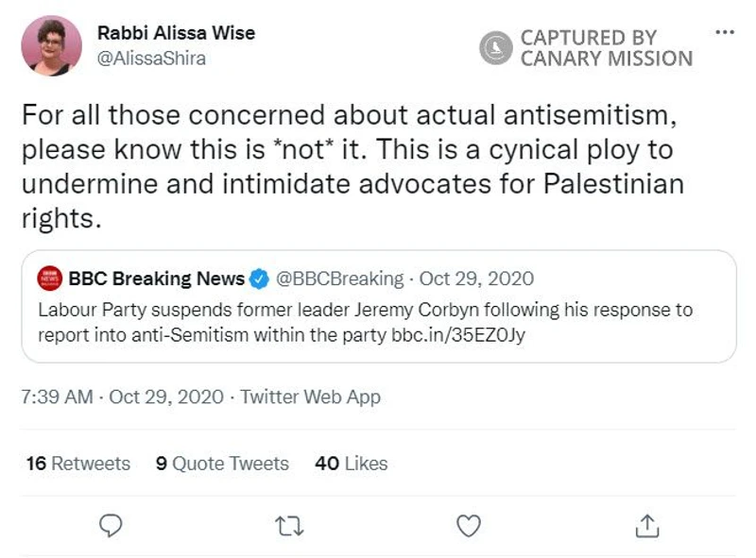The image size is (756, 558).
Task: Click the Canary Mission logo icon
Action: [x=495, y=47]
